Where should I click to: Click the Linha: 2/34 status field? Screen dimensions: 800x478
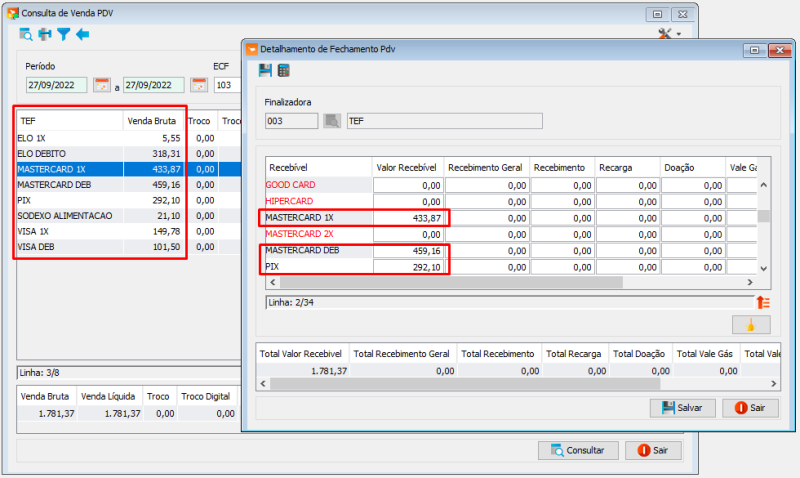tap(509, 303)
